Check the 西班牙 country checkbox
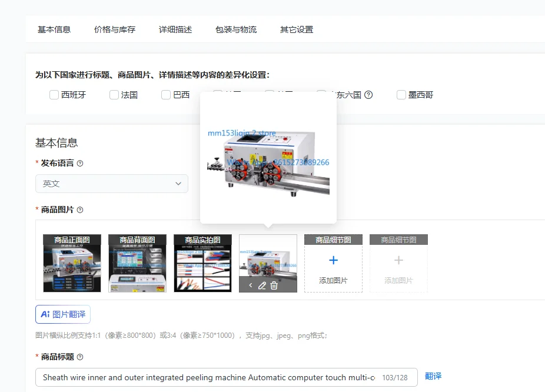The width and height of the screenshot is (545, 392). click(x=54, y=95)
